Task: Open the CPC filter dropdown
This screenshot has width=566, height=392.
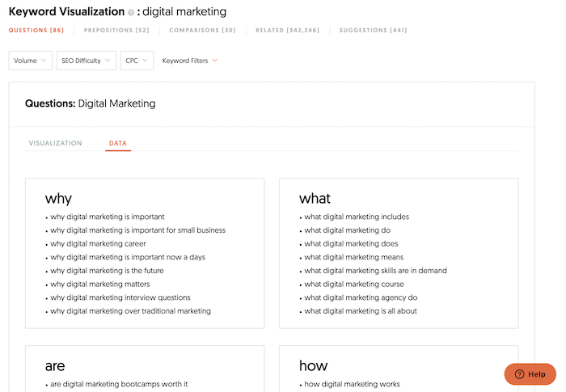Action: tap(137, 61)
